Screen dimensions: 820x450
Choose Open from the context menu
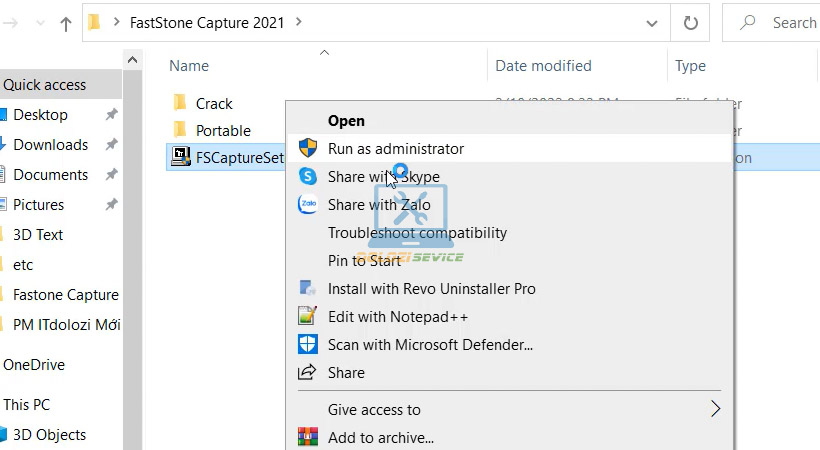coord(346,121)
